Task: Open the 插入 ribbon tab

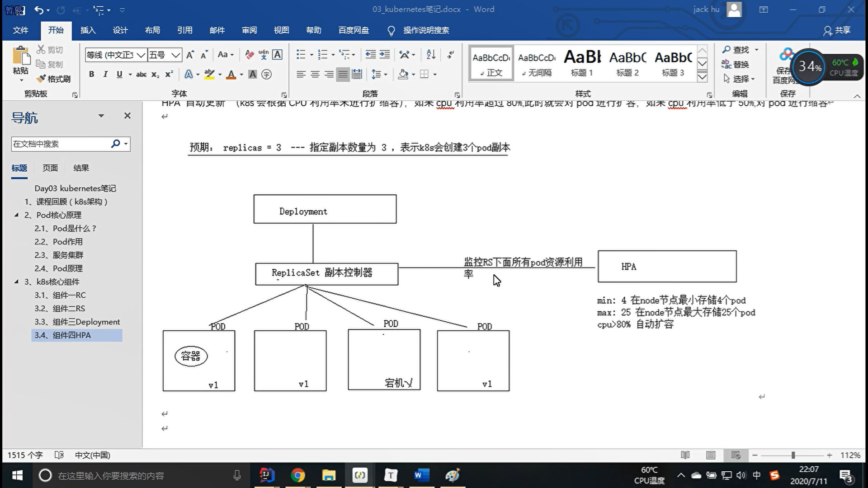Action: (88, 30)
